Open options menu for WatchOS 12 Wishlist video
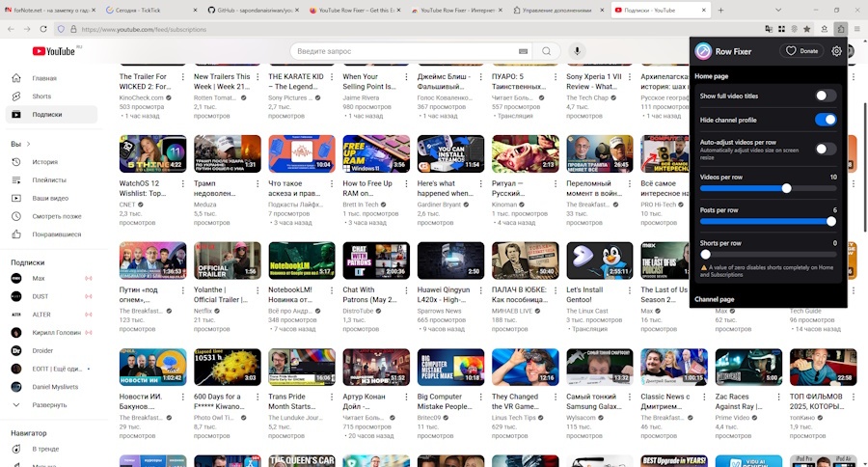This screenshot has width=868, height=467. tap(182, 183)
